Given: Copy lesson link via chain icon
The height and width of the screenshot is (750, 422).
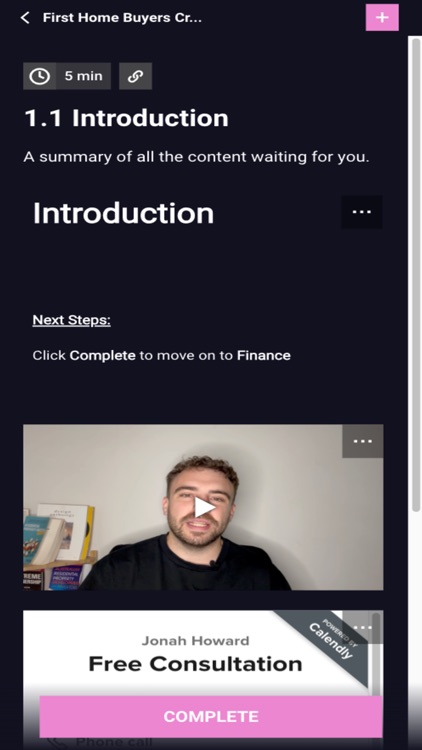Looking at the screenshot, I should pyautogui.click(x=135, y=76).
